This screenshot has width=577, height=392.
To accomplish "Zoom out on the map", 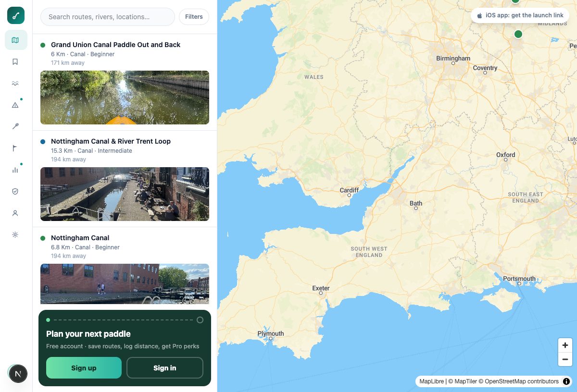I will point(565,359).
